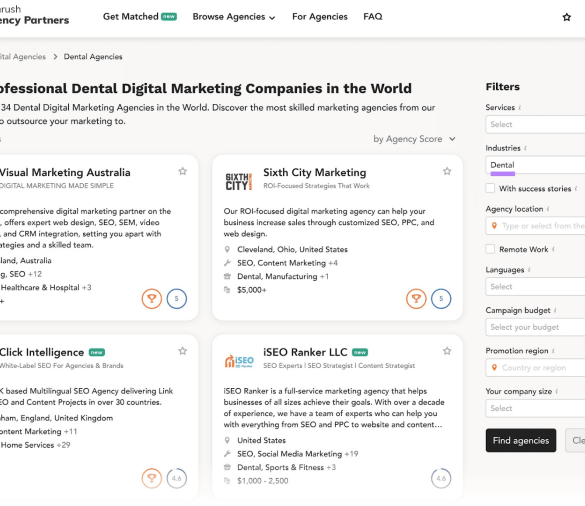The height and width of the screenshot is (506, 585).
Task: Click ROI-Focused Strategies That Work tagline
Action: pyautogui.click(x=316, y=186)
